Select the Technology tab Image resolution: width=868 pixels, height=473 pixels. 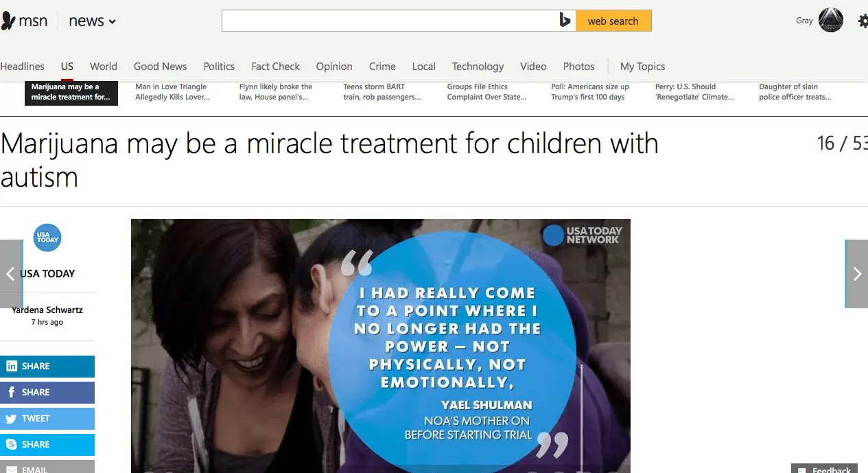pos(478,67)
